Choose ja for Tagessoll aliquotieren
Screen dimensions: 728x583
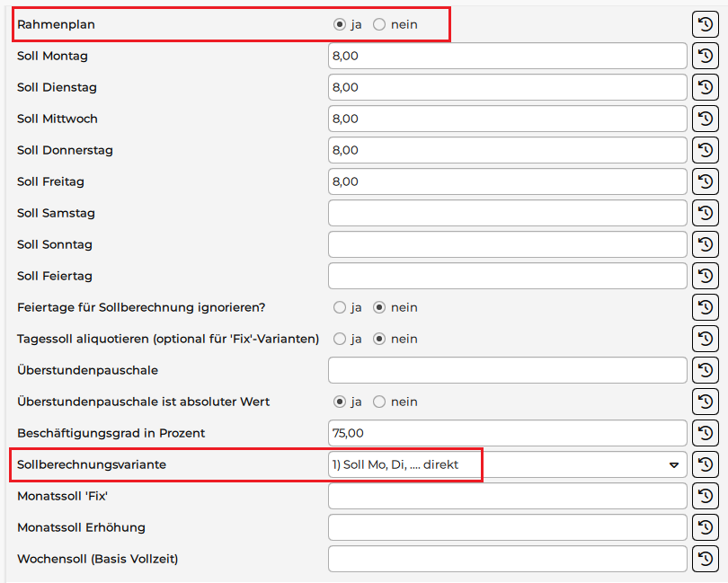(340, 339)
